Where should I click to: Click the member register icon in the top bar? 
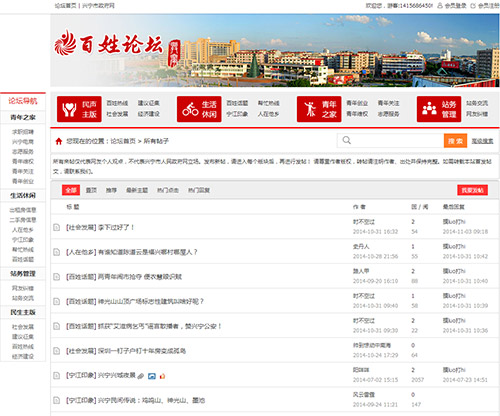pos(473,6)
